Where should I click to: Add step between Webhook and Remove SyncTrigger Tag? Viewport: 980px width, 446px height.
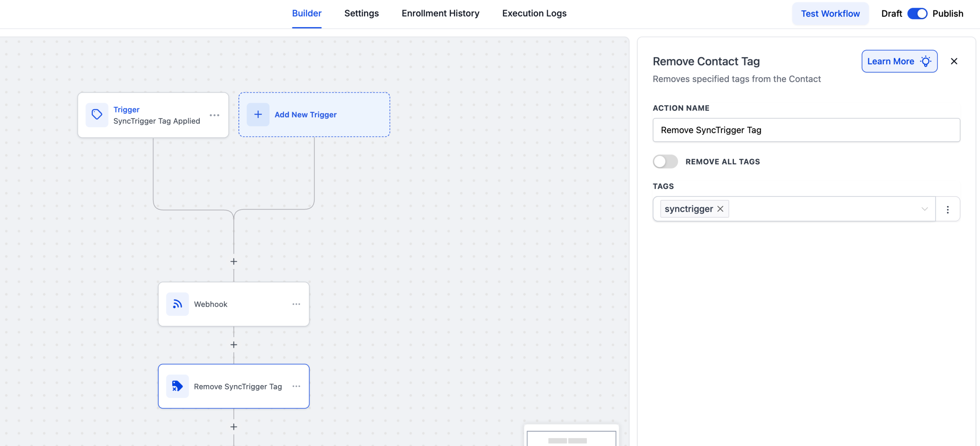click(x=234, y=345)
